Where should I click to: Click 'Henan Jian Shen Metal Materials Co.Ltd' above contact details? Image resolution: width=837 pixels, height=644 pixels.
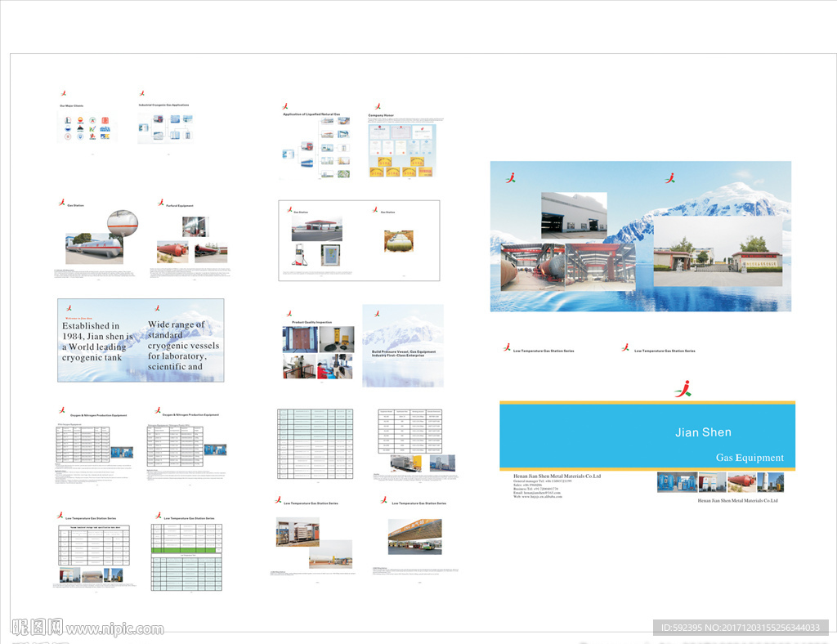click(x=557, y=476)
